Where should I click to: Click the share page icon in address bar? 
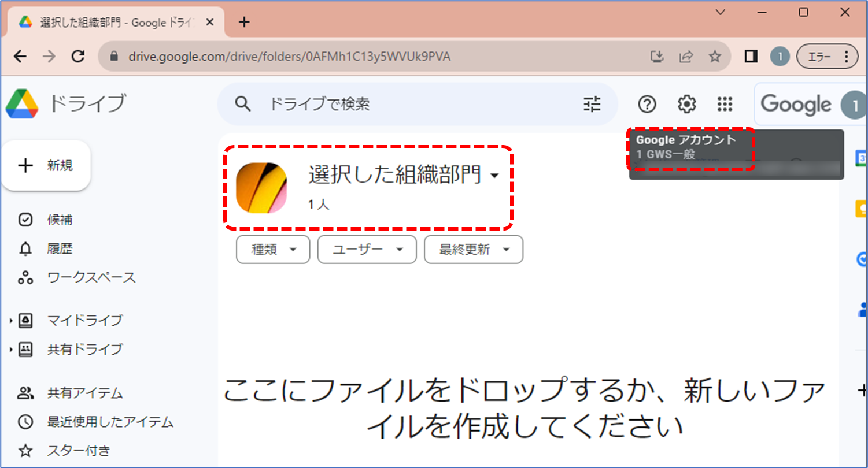(x=686, y=56)
